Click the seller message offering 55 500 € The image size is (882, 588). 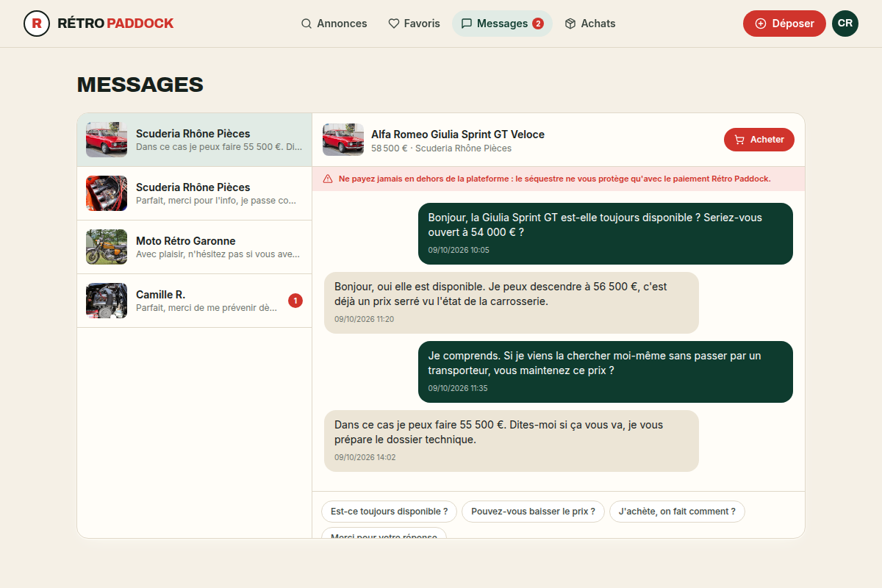pos(512,441)
